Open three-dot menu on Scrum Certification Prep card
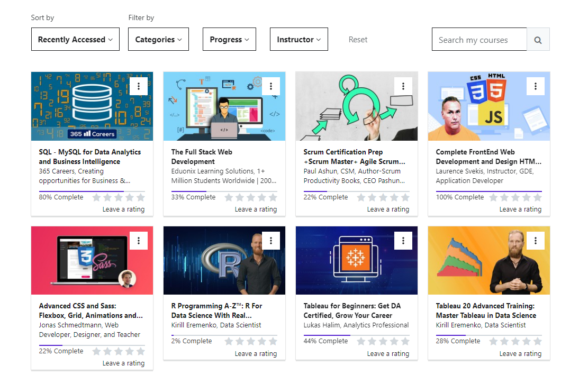The image size is (588, 375). 403,86
